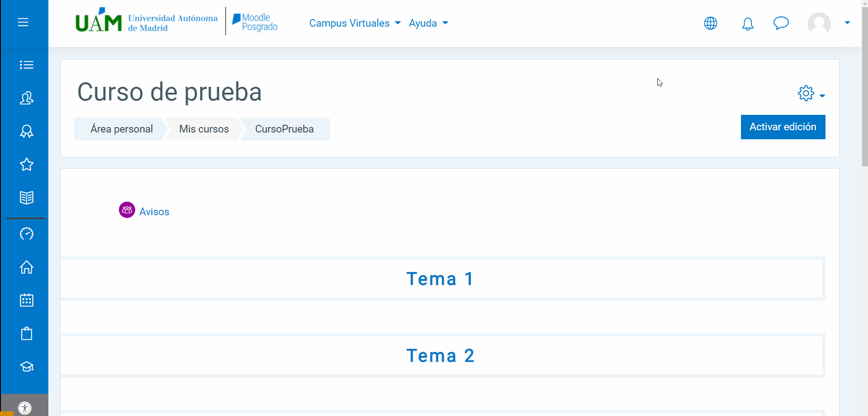The image size is (868, 416).
Task: Open the dashboard gauge icon
Action: [27, 234]
